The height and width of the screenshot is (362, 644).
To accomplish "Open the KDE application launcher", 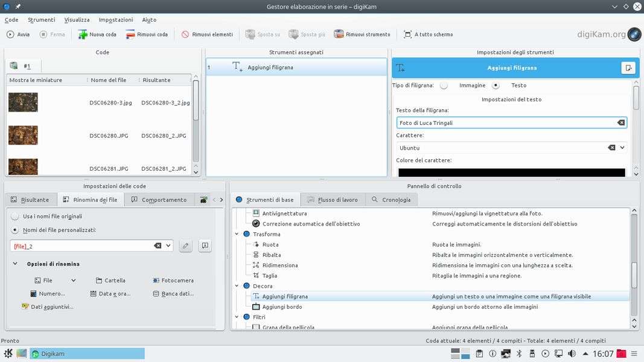I will coord(8,354).
